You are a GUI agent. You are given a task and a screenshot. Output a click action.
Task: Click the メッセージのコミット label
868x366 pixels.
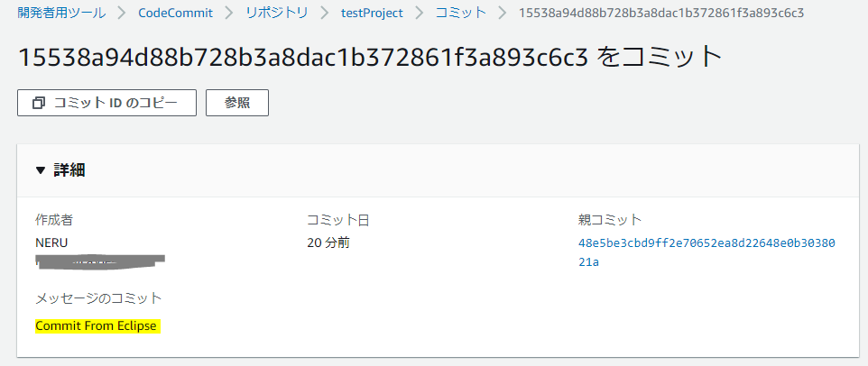click(x=98, y=298)
